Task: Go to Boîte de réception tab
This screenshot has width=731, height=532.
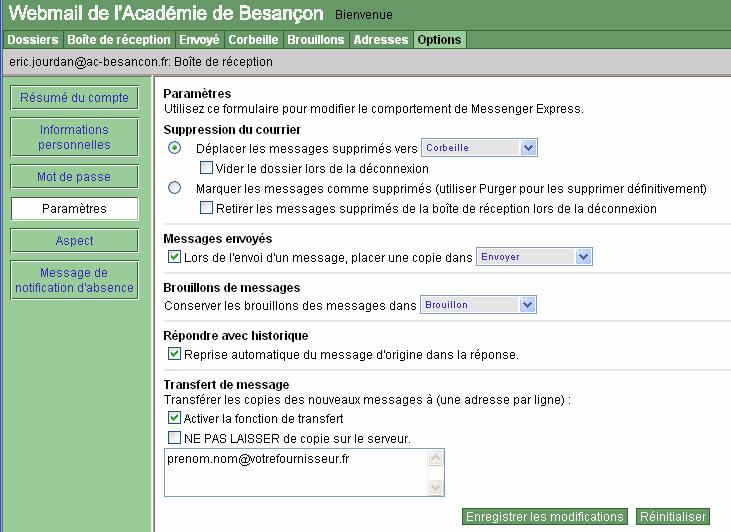Action: pos(119,40)
